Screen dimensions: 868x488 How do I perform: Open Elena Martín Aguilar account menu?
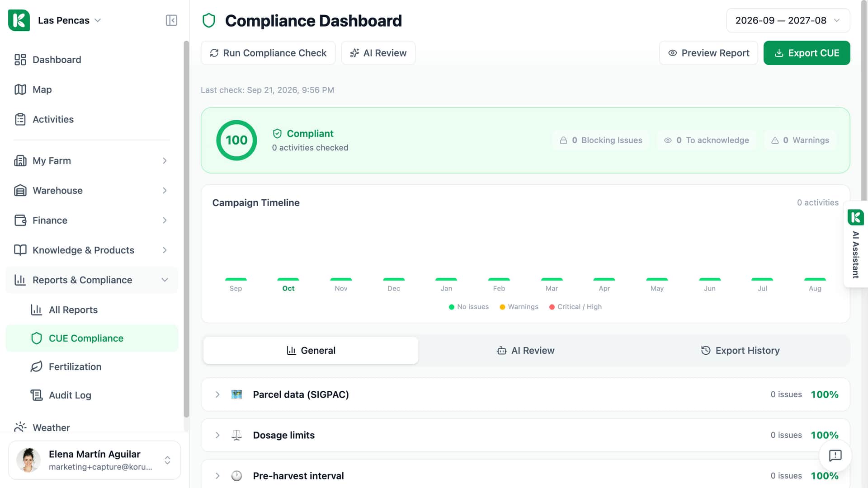pos(94,460)
